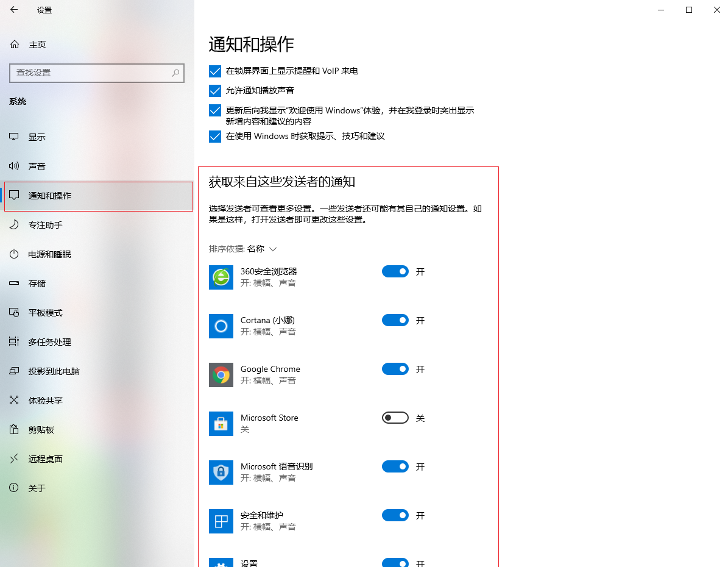Click the Google Chrome icon

[221, 375]
